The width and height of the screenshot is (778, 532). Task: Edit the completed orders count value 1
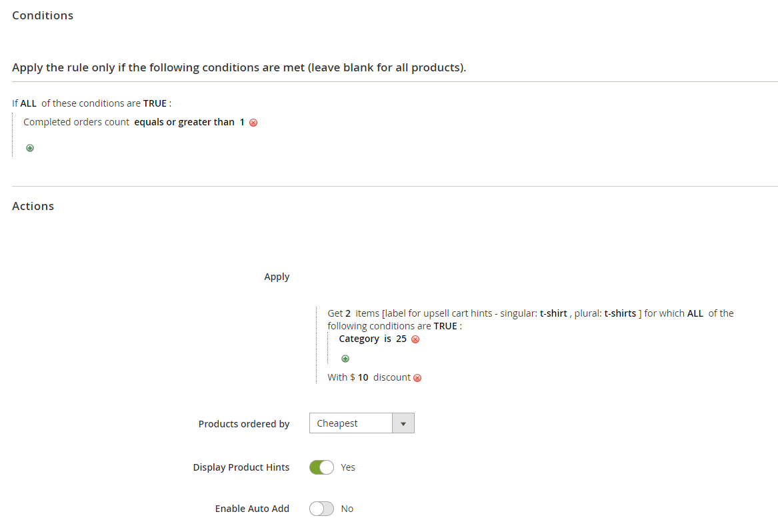tap(242, 122)
